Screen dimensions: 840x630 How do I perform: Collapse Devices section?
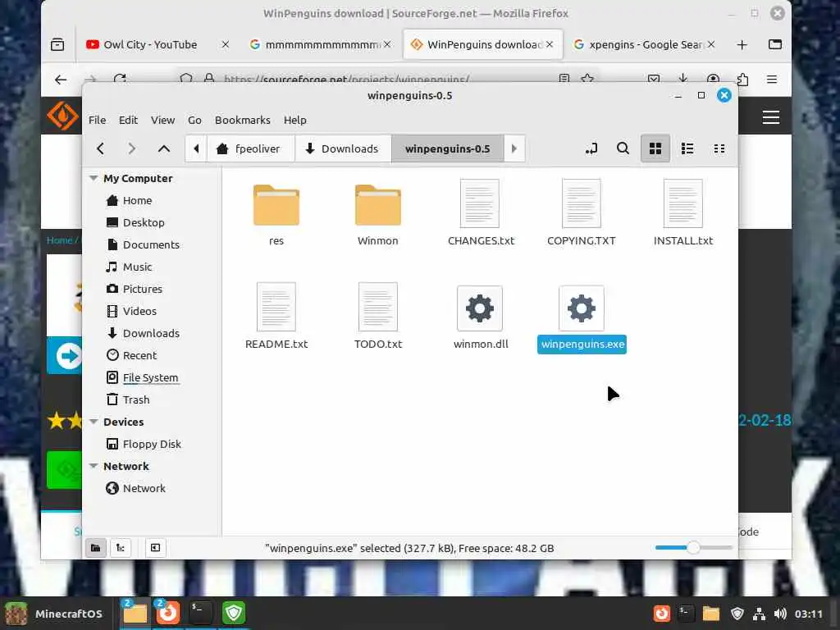click(94, 422)
